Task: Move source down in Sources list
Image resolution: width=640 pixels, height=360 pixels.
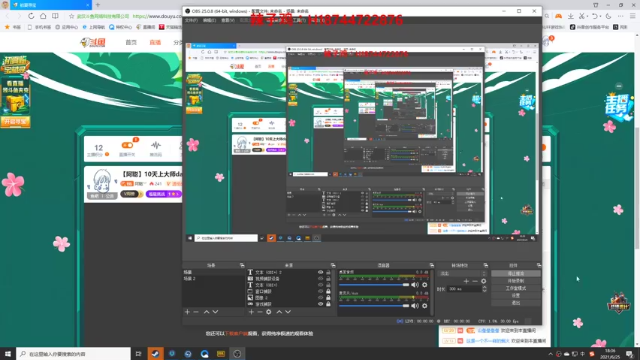Action: click(x=288, y=312)
